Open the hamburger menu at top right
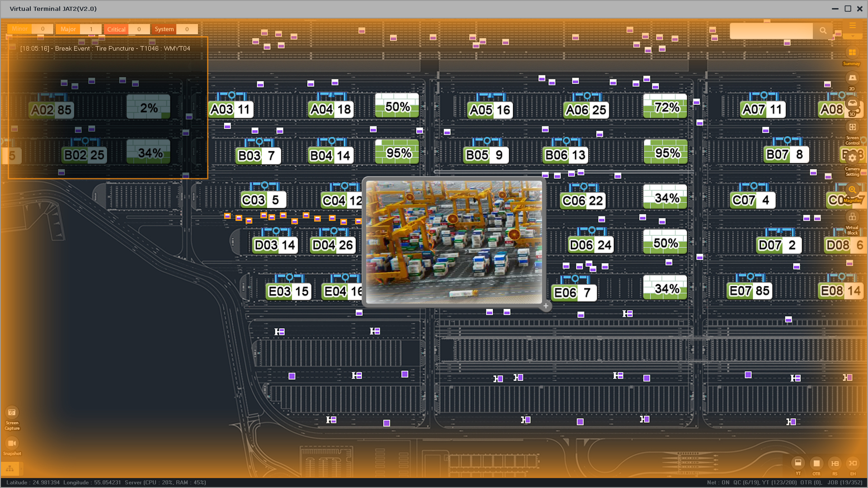 [853, 26]
